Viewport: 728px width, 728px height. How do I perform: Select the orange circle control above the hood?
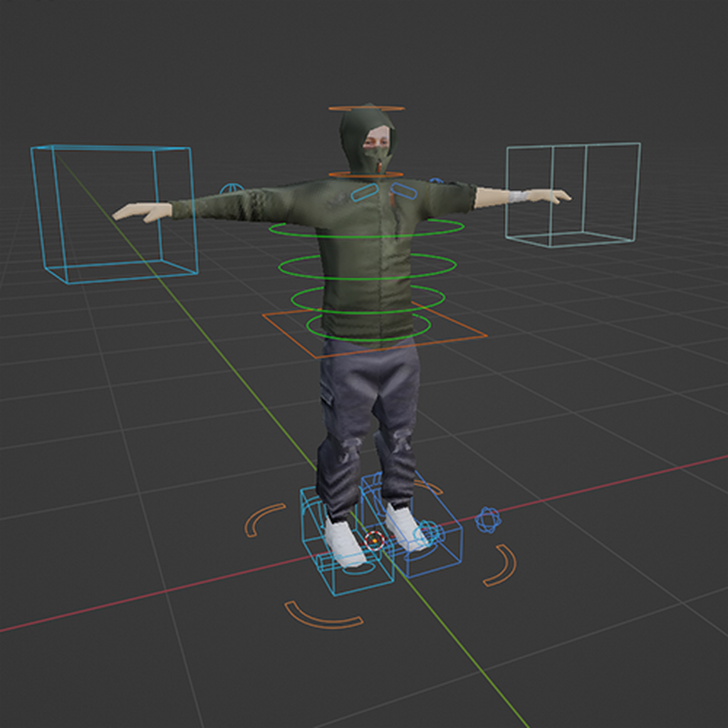367,108
